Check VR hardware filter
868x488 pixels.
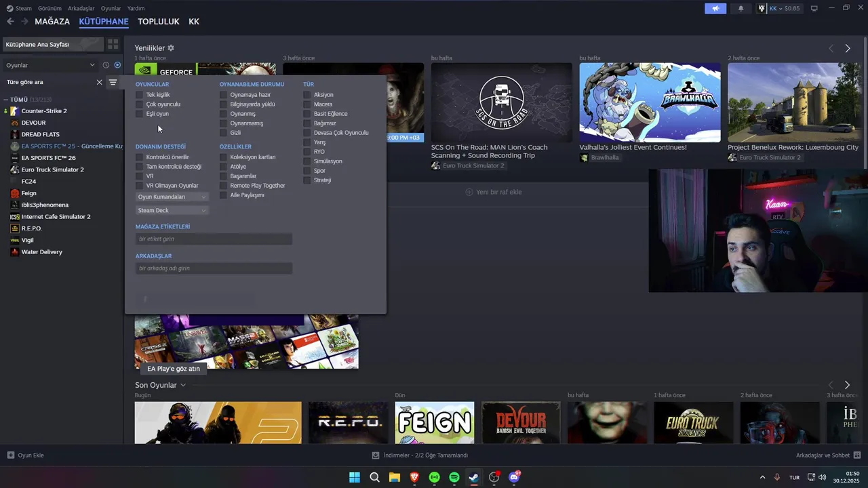(x=140, y=176)
